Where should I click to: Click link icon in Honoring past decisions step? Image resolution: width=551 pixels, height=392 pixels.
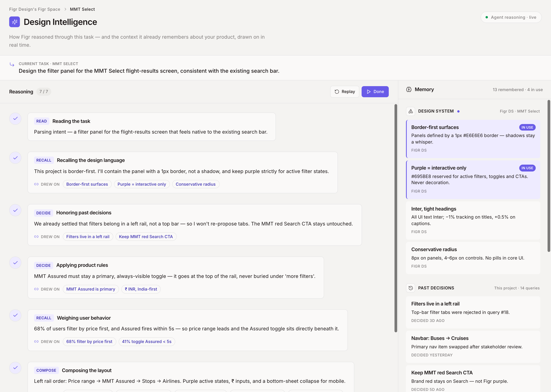pyautogui.click(x=36, y=237)
